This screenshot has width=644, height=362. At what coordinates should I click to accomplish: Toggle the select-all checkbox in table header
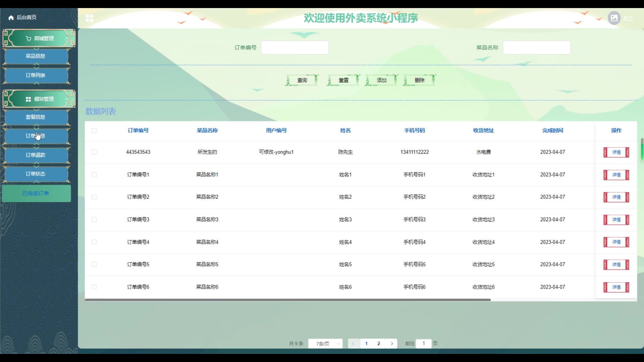[x=94, y=131]
